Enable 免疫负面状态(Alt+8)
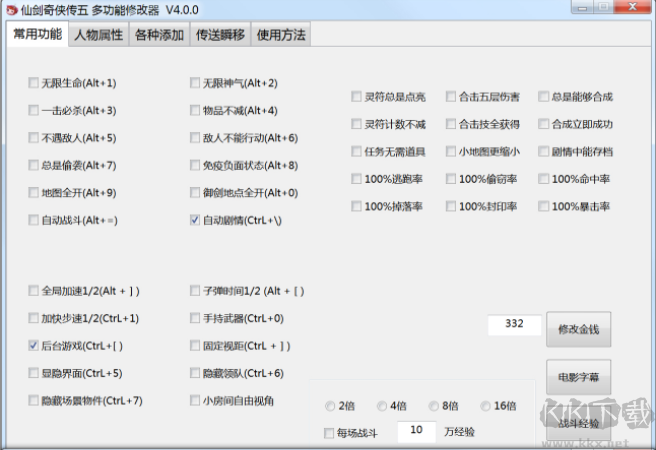 (195, 165)
